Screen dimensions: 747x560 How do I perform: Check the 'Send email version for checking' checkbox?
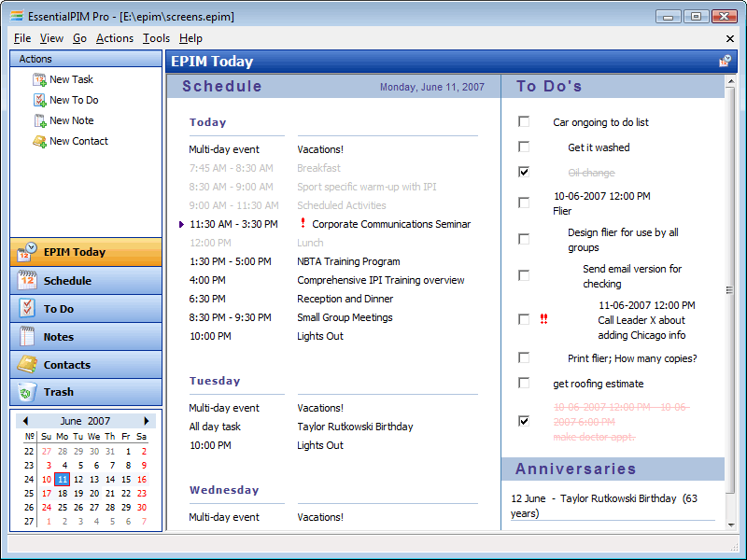524,275
